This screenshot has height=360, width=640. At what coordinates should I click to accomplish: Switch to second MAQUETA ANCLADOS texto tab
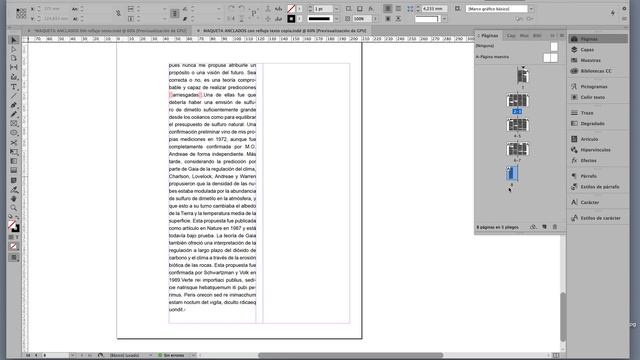tap(284, 31)
